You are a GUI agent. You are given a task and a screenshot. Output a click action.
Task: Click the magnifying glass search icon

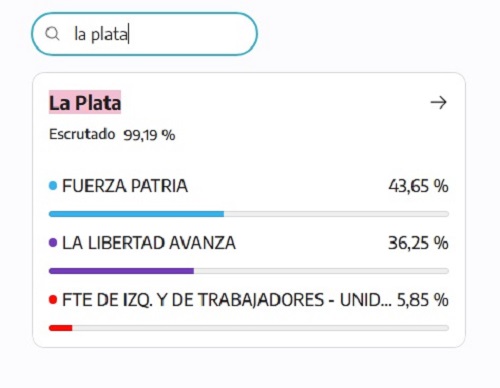(x=52, y=34)
